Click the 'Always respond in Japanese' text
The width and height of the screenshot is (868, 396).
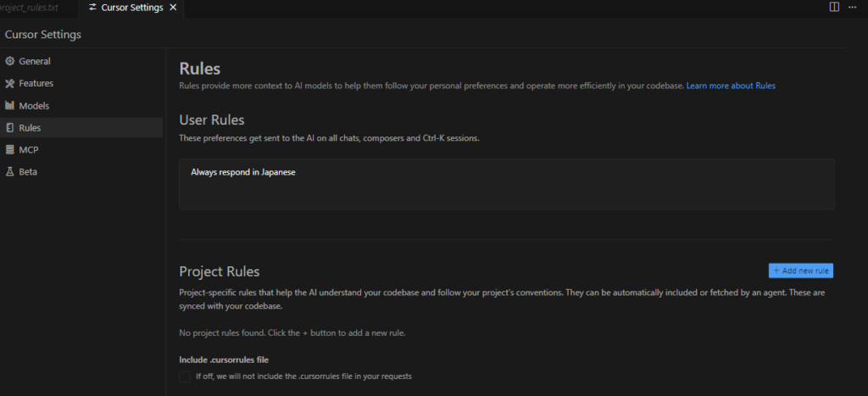[243, 172]
